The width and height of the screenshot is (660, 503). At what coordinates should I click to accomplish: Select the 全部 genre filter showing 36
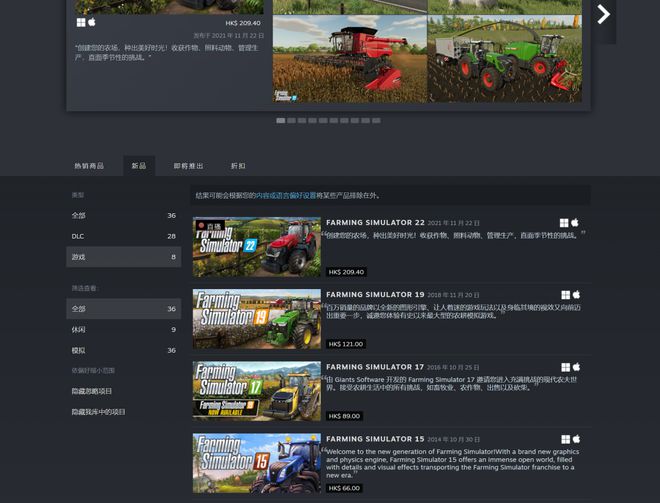(x=124, y=309)
